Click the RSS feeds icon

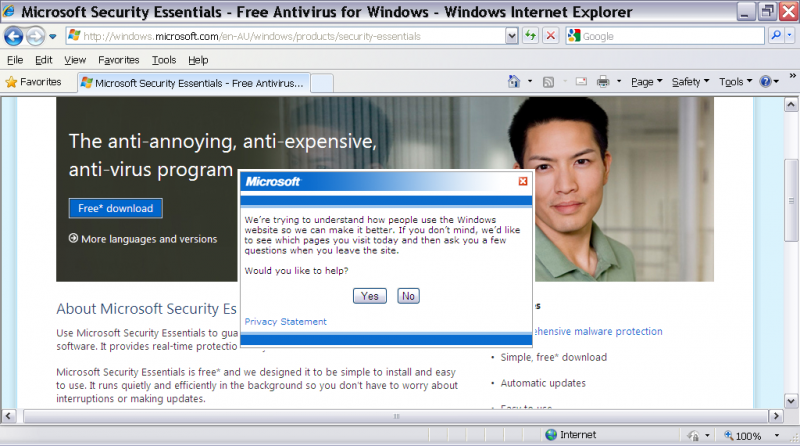tap(548, 82)
